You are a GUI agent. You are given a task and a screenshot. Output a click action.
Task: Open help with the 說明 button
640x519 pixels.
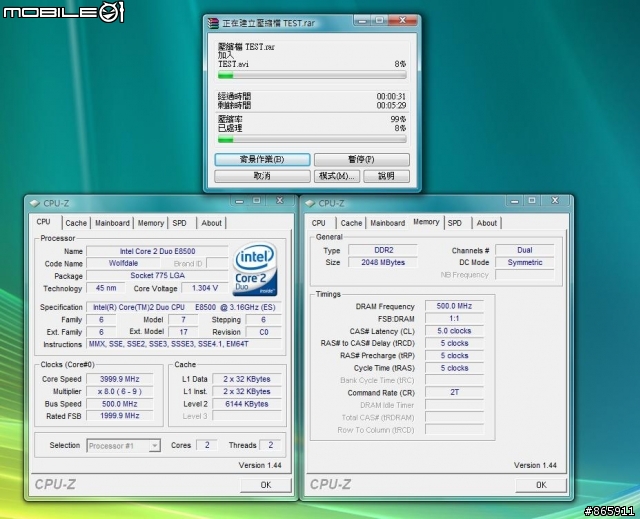click(x=386, y=176)
